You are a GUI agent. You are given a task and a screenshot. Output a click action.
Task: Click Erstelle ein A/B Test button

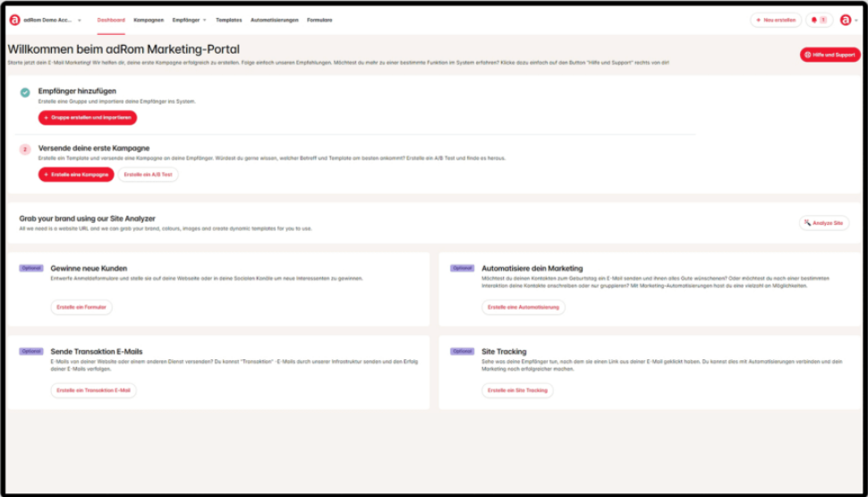point(148,175)
